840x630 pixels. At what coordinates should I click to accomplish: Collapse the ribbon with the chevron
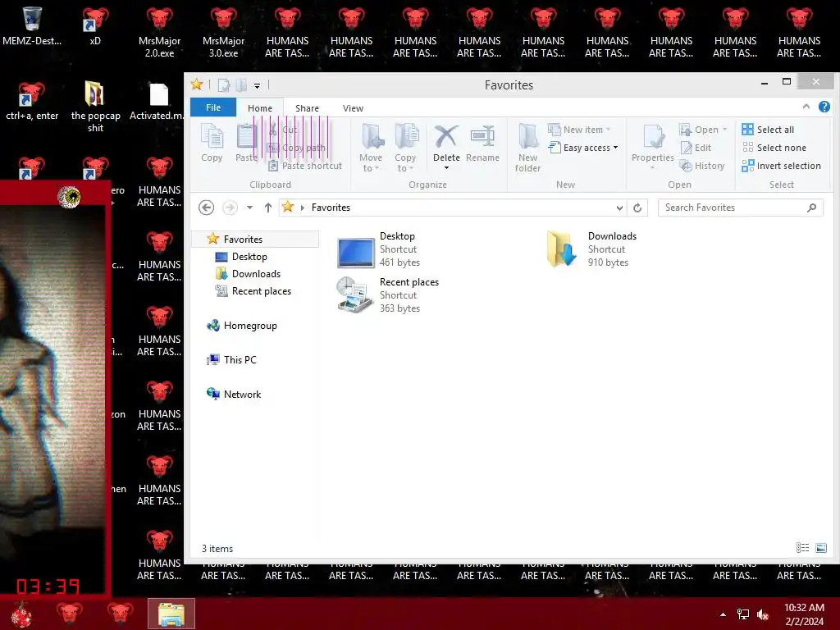pos(806,107)
